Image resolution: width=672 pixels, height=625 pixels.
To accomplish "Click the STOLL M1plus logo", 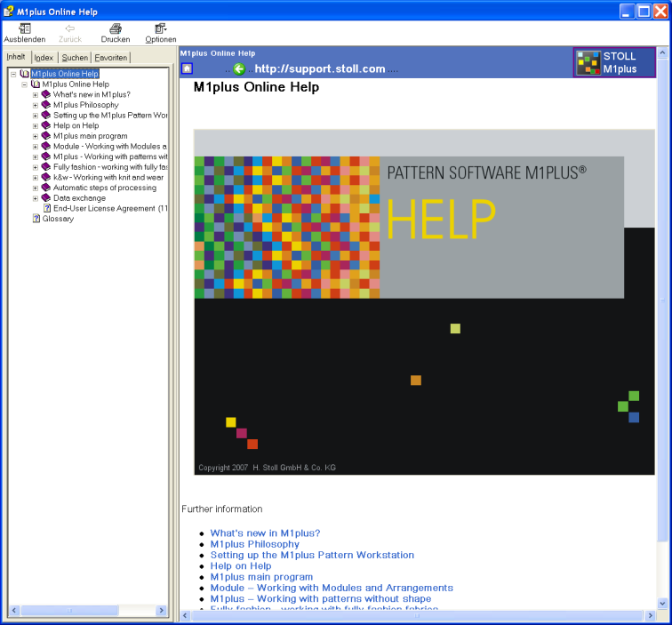I will point(614,62).
